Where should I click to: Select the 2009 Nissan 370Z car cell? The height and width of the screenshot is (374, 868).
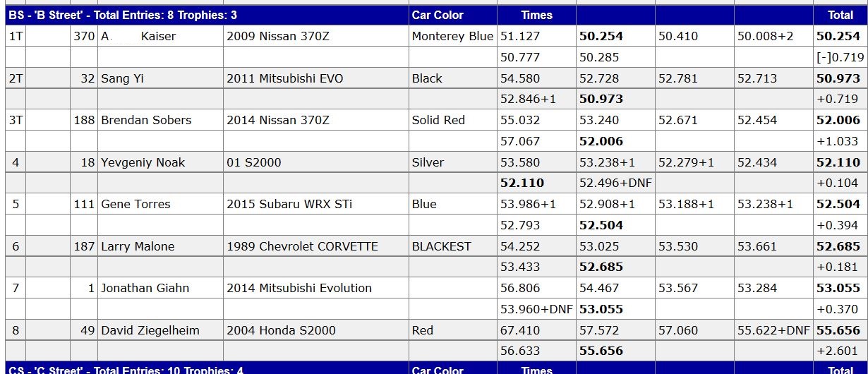278,36
